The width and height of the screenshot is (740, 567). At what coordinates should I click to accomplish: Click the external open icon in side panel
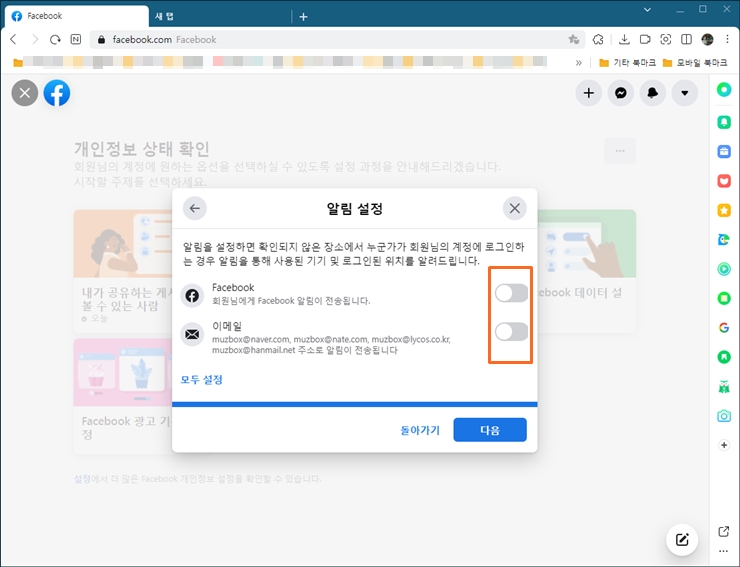point(724,532)
